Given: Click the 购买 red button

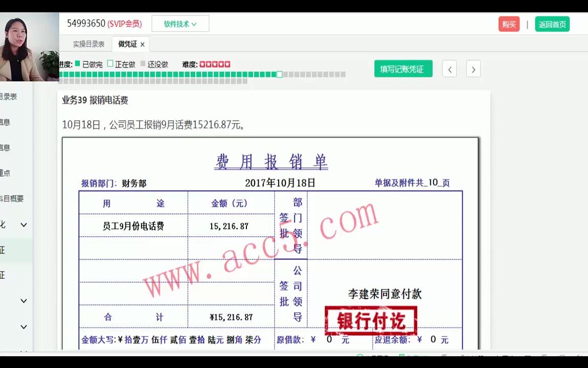Looking at the screenshot, I should pos(509,24).
